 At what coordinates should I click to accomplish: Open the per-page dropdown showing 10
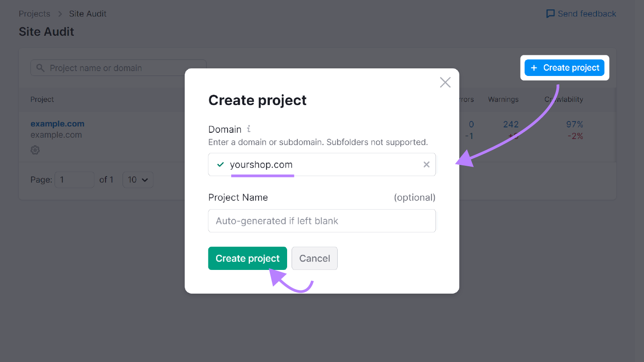[x=138, y=180]
